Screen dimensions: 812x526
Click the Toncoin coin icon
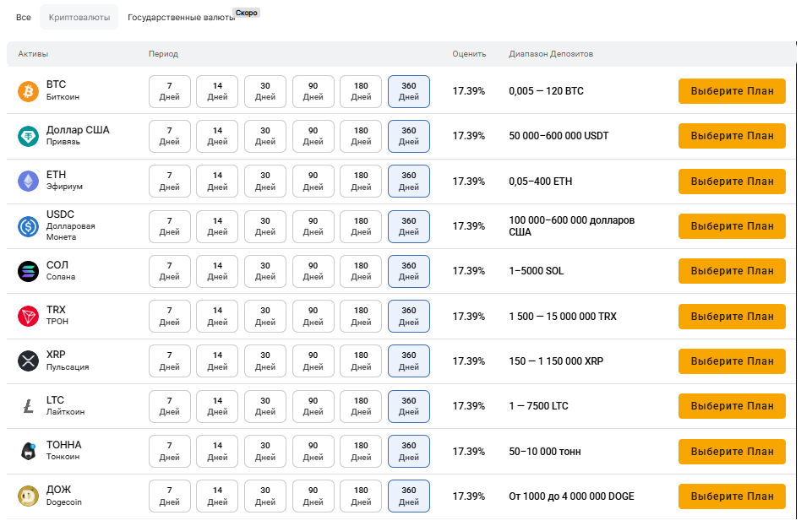(x=29, y=451)
